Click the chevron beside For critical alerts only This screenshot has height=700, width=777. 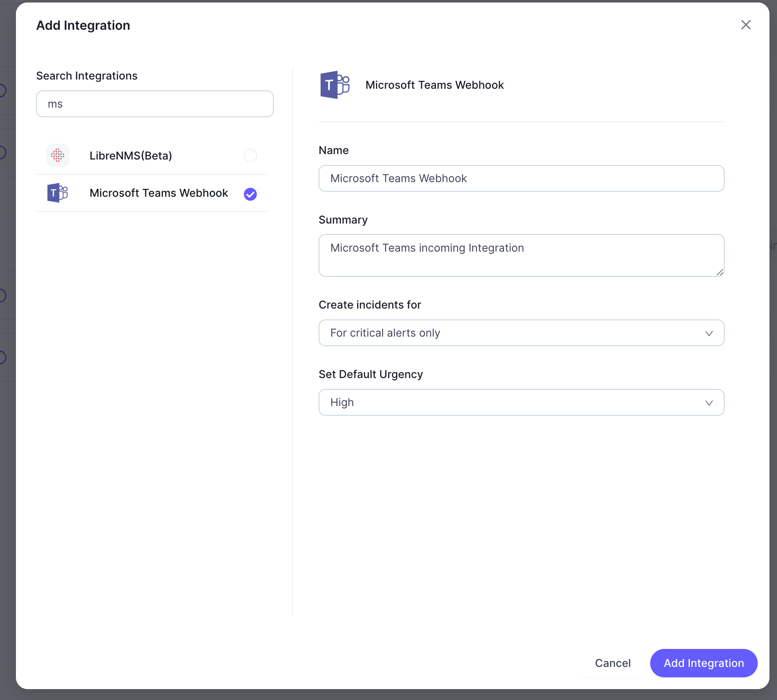tap(709, 333)
